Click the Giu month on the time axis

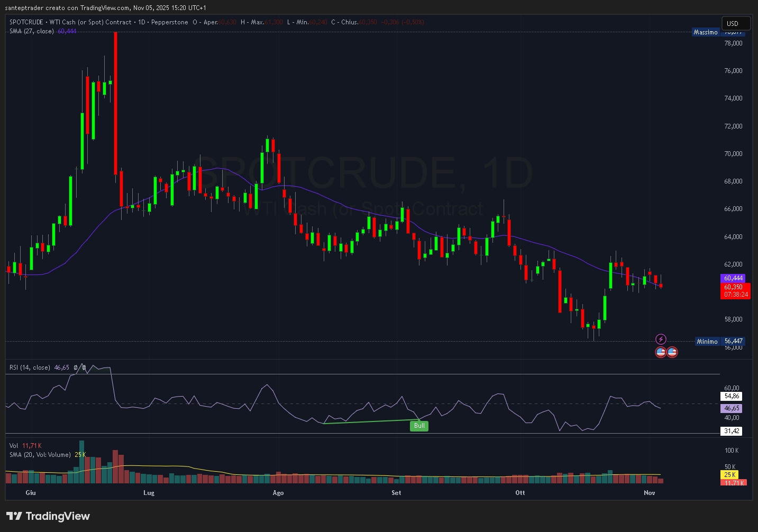(31, 493)
